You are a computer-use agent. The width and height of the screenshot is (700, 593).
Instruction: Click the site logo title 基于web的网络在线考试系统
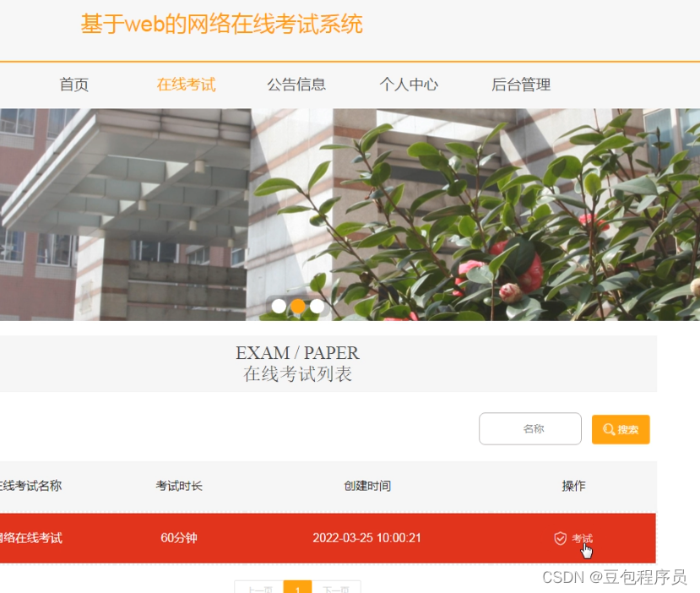[221, 24]
